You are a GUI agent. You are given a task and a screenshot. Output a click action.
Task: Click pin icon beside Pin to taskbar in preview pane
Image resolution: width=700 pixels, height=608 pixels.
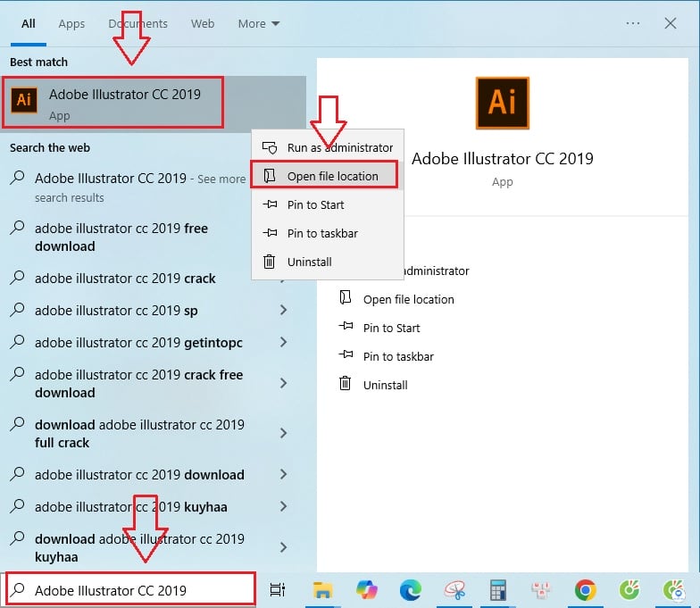pyautogui.click(x=346, y=355)
